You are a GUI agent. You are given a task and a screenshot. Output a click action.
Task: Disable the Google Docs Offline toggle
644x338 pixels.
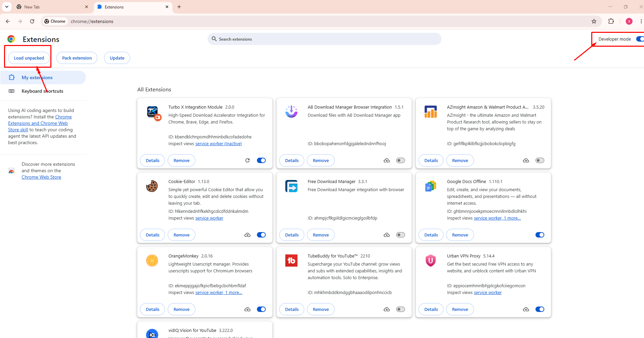click(x=540, y=235)
